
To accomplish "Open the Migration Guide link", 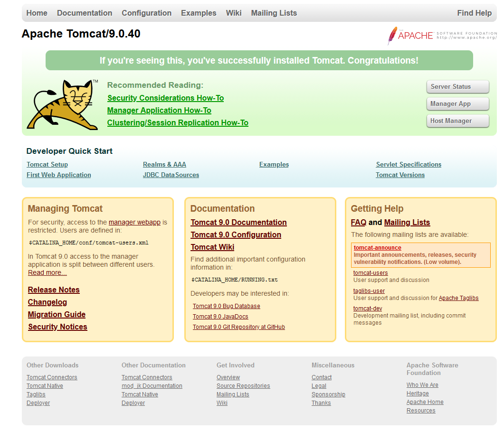I will [57, 314].
